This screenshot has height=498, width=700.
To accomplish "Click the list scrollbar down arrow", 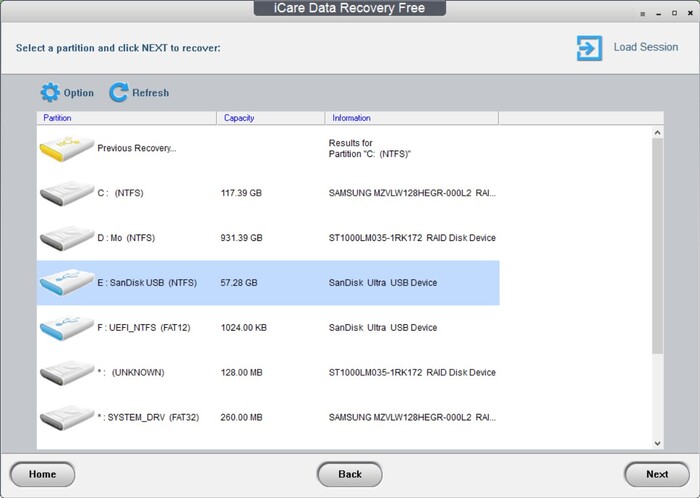I will tap(657, 443).
